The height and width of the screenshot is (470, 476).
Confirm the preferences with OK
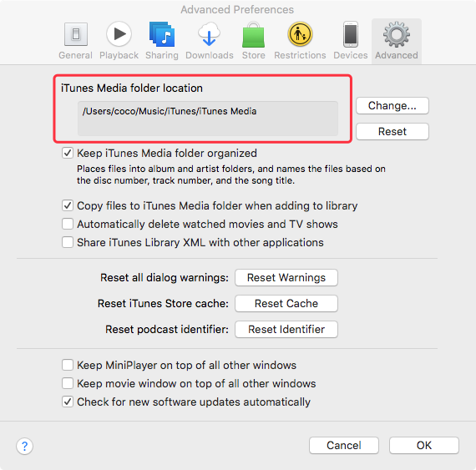point(423,446)
